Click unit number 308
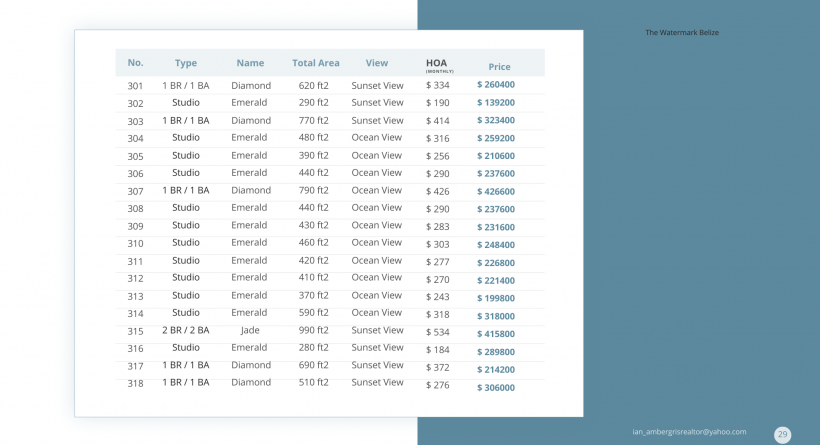The height and width of the screenshot is (445, 820). click(135, 209)
